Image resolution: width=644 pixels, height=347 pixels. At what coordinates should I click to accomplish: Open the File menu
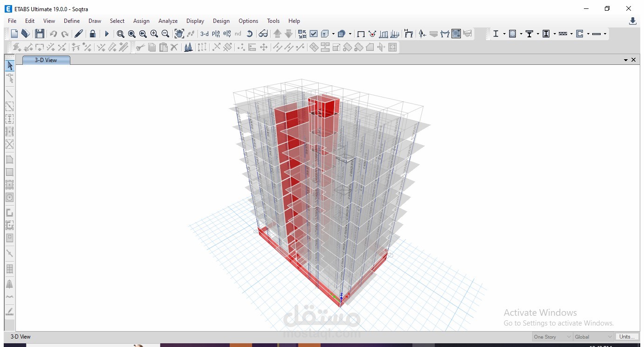12,21
